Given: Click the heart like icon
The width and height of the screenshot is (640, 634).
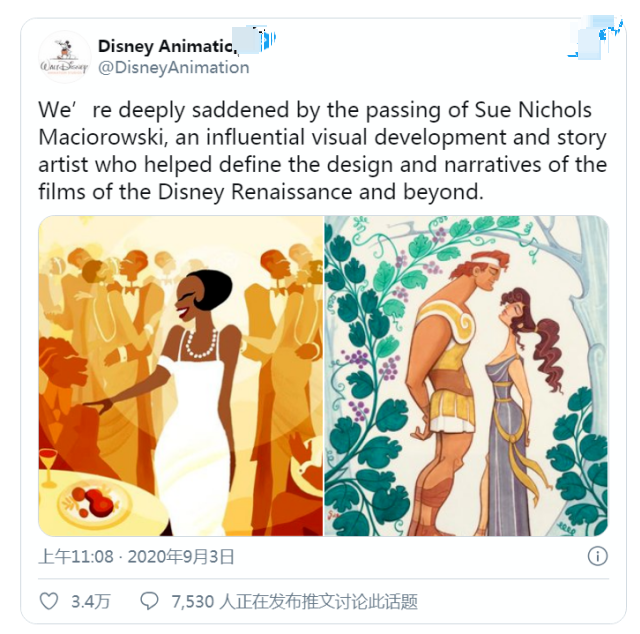Looking at the screenshot, I should pyautogui.click(x=49, y=601).
